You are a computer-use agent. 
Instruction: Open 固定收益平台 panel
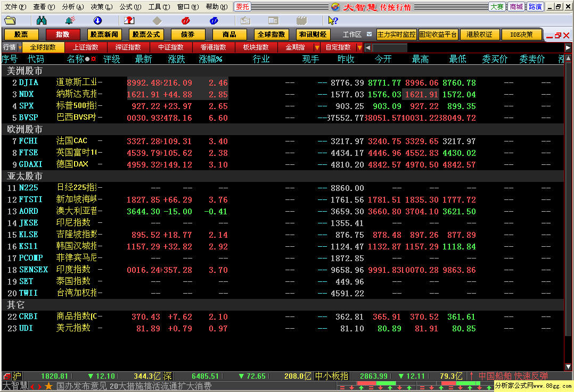coord(438,35)
